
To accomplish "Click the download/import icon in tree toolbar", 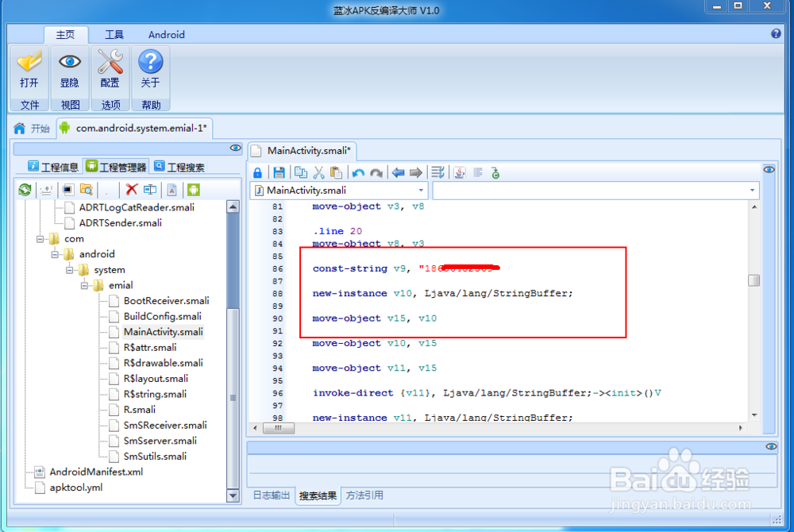I will (46, 190).
